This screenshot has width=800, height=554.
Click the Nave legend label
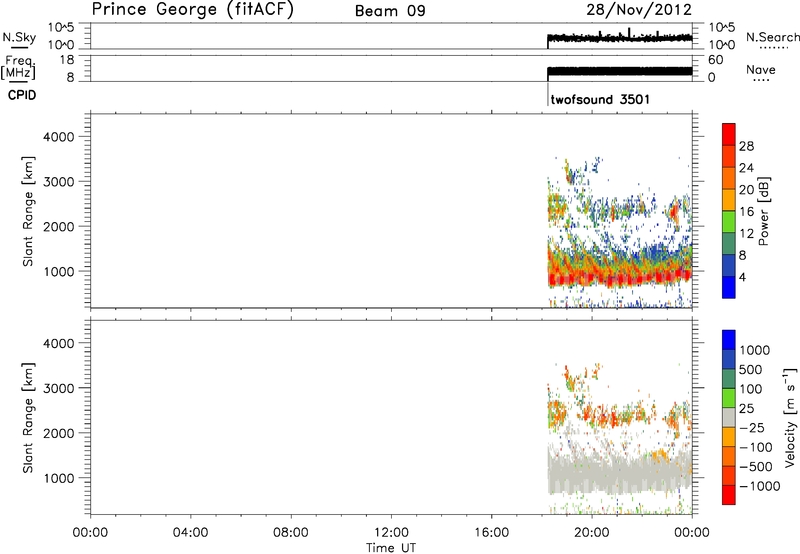[x=761, y=70]
